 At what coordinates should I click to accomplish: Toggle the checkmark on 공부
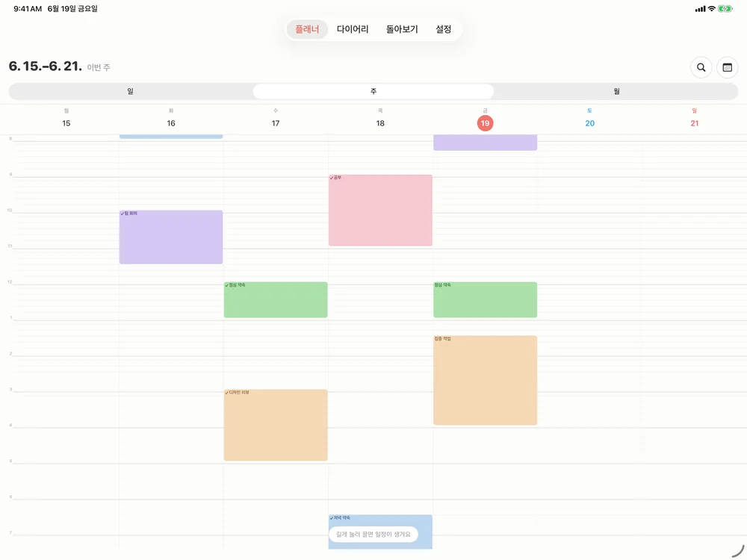click(x=332, y=178)
